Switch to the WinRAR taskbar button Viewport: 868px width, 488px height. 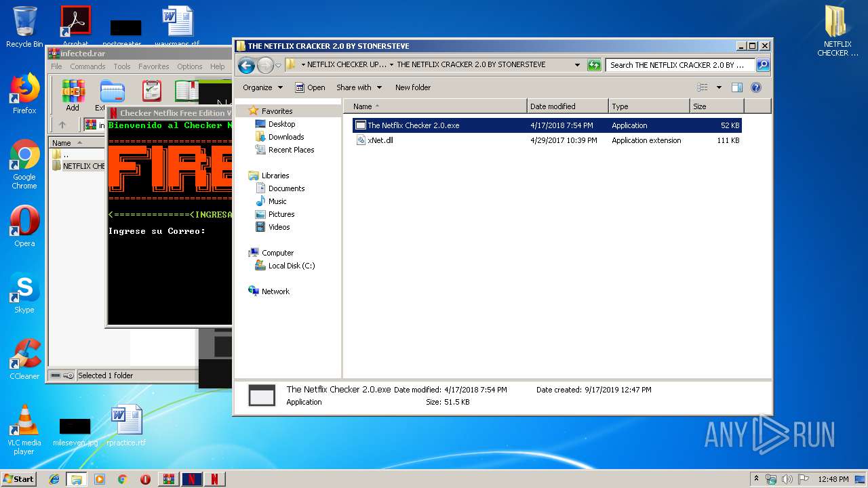tap(169, 479)
